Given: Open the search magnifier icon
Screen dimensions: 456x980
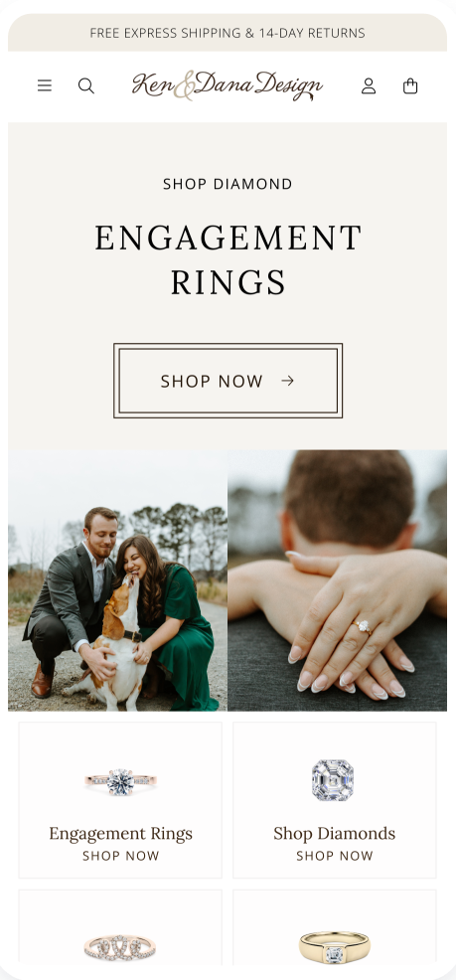Looking at the screenshot, I should tap(86, 85).
